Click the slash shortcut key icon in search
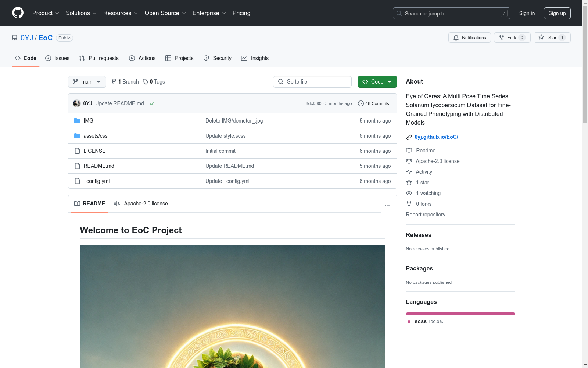Image resolution: width=588 pixels, height=368 pixels. (504, 13)
